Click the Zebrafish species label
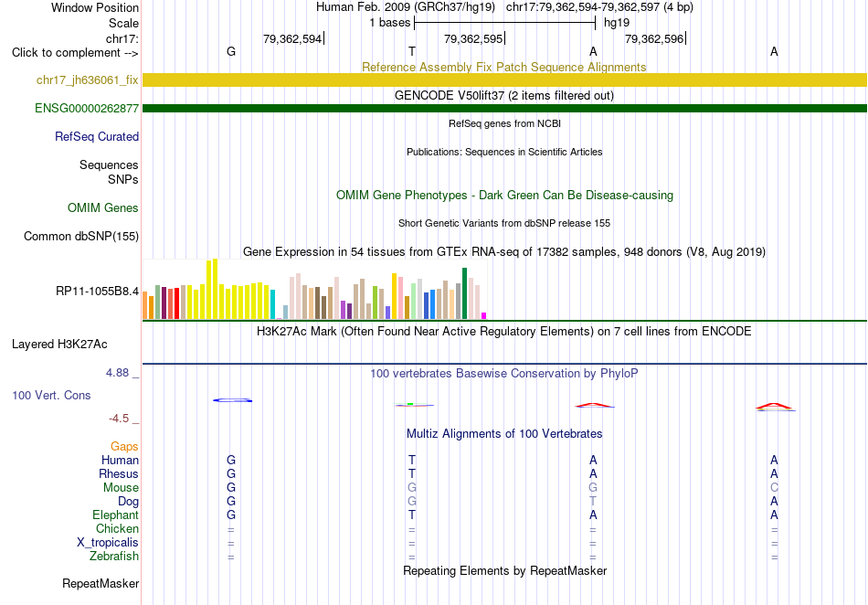This screenshot has width=868, height=605. (114, 556)
